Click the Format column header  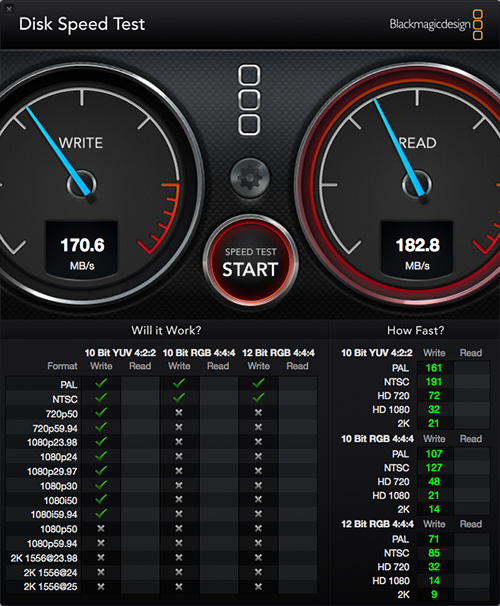pyautogui.click(x=62, y=366)
